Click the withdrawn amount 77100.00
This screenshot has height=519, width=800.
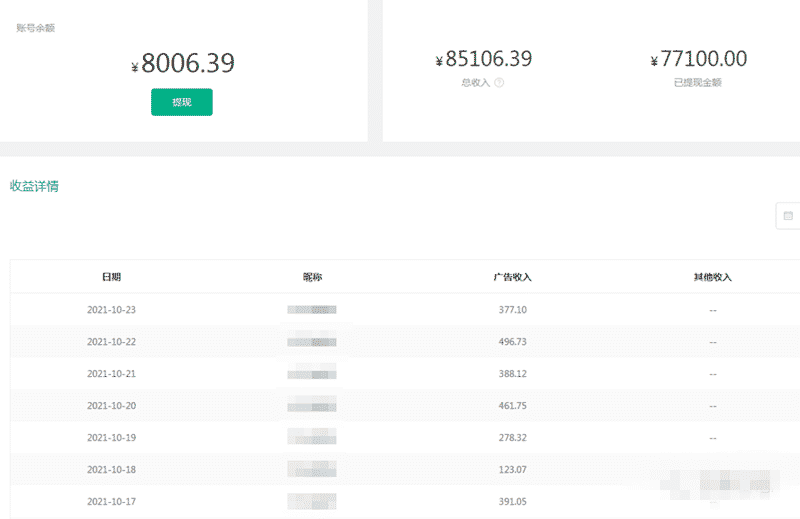[x=699, y=59]
